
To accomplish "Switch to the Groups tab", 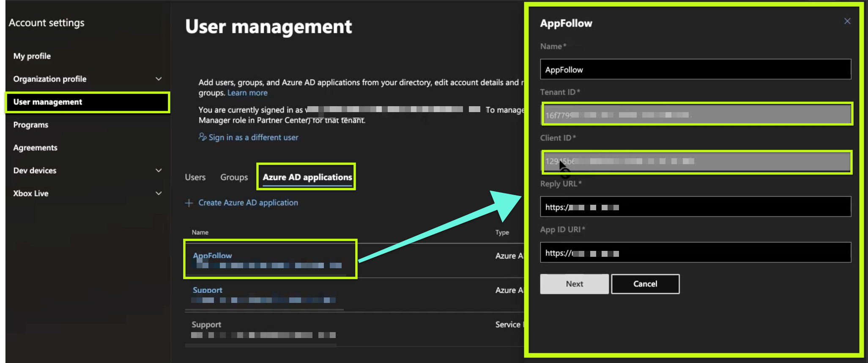I will tap(234, 177).
